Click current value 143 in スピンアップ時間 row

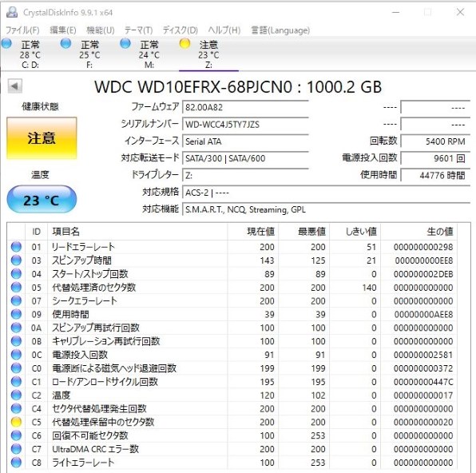pos(267,260)
